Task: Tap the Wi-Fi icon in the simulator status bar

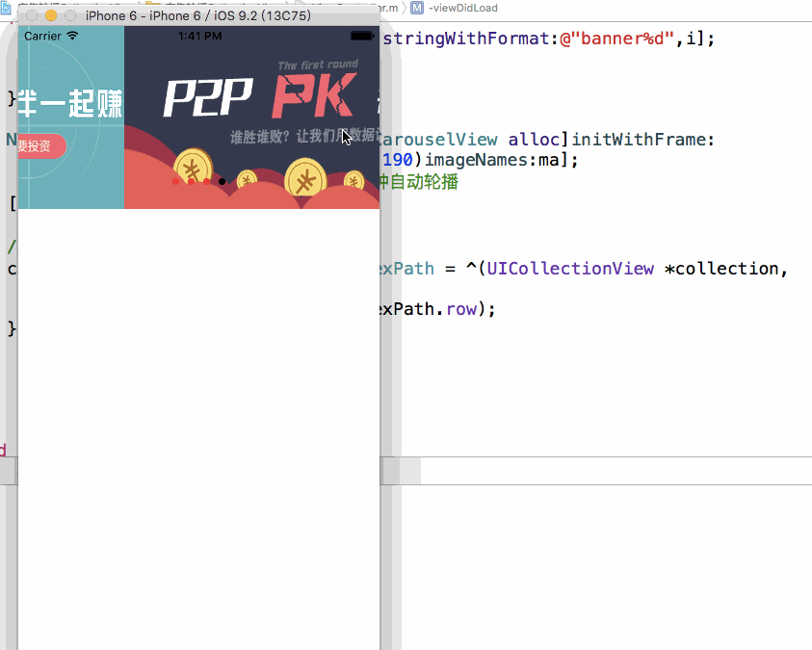Action: (x=72, y=36)
